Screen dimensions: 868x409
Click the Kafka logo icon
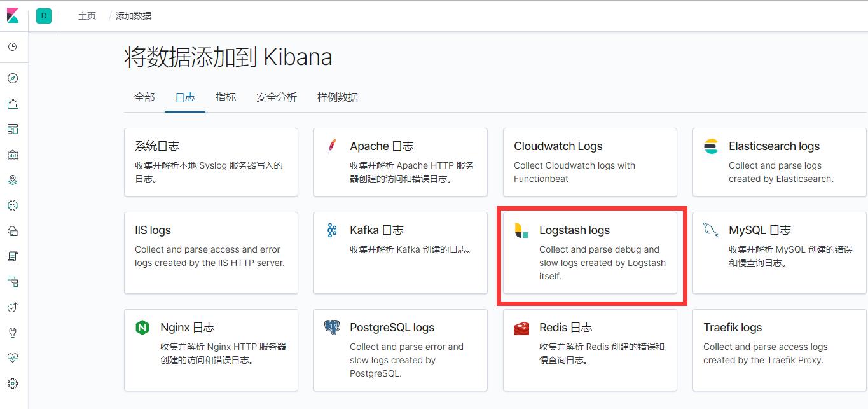tap(332, 230)
